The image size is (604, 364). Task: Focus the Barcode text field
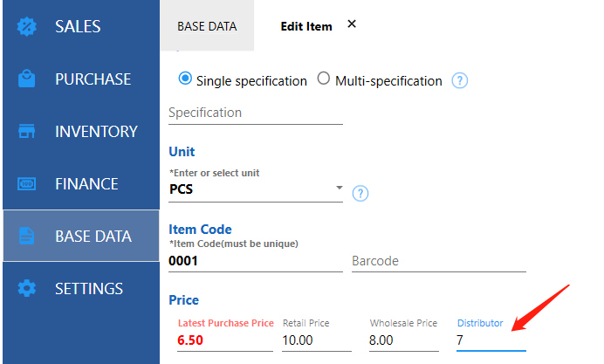[439, 262]
